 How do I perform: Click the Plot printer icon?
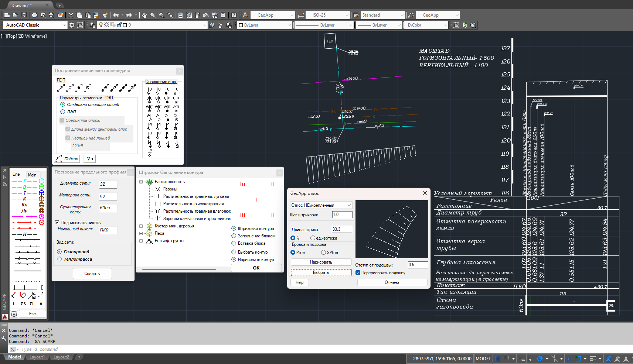34,15
